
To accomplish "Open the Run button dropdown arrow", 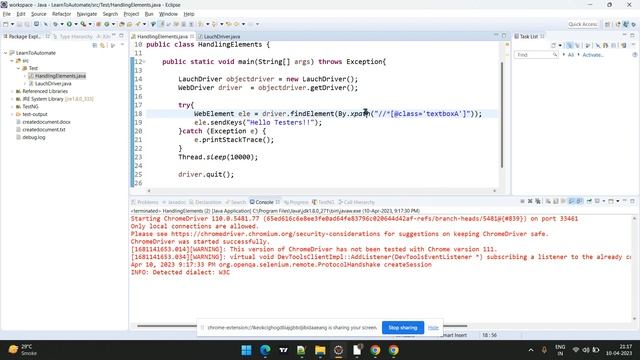I will [x=76, y=24].
